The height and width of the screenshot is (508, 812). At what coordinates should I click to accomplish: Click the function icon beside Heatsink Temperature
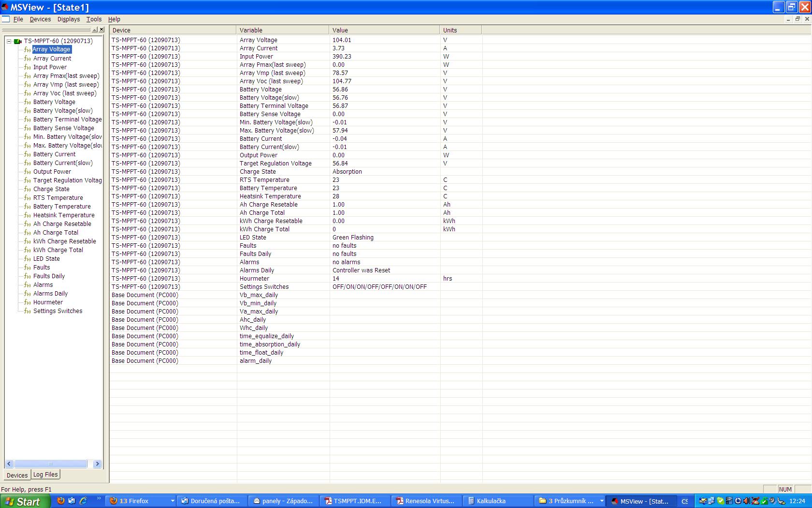pyautogui.click(x=28, y=215)
